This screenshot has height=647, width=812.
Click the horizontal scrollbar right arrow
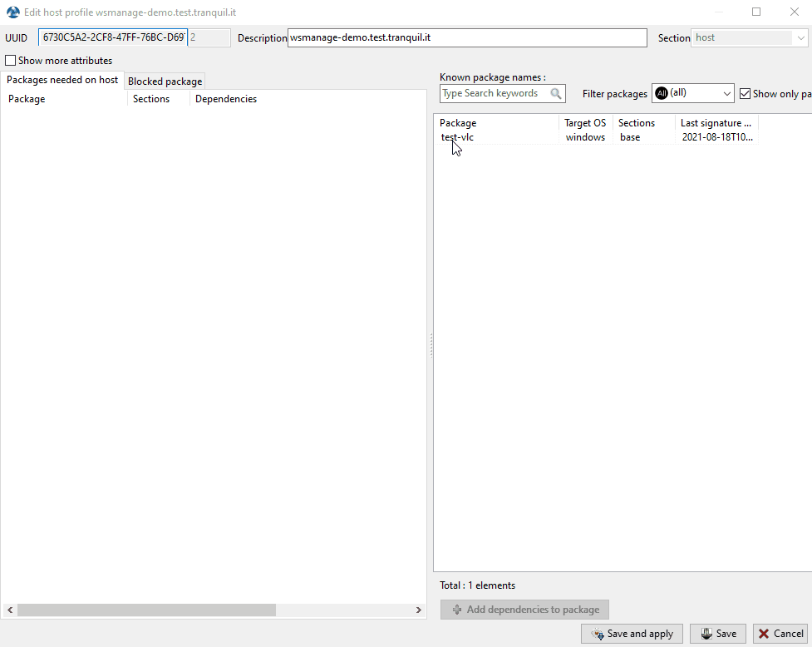pos(419,610)
